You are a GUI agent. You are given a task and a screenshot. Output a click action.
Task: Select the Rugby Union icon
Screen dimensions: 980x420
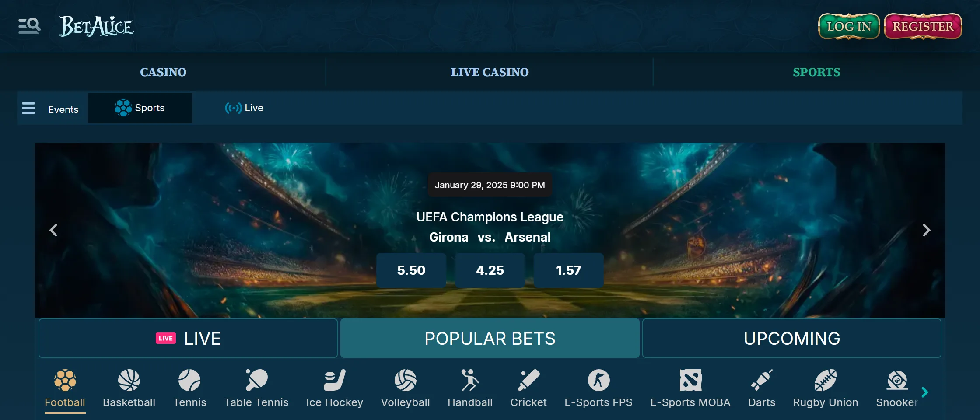826,380
